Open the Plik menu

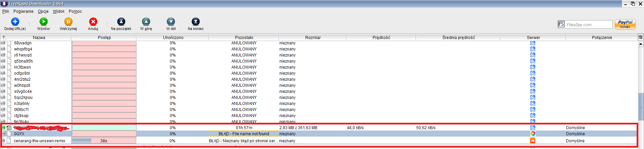point(6,11)
